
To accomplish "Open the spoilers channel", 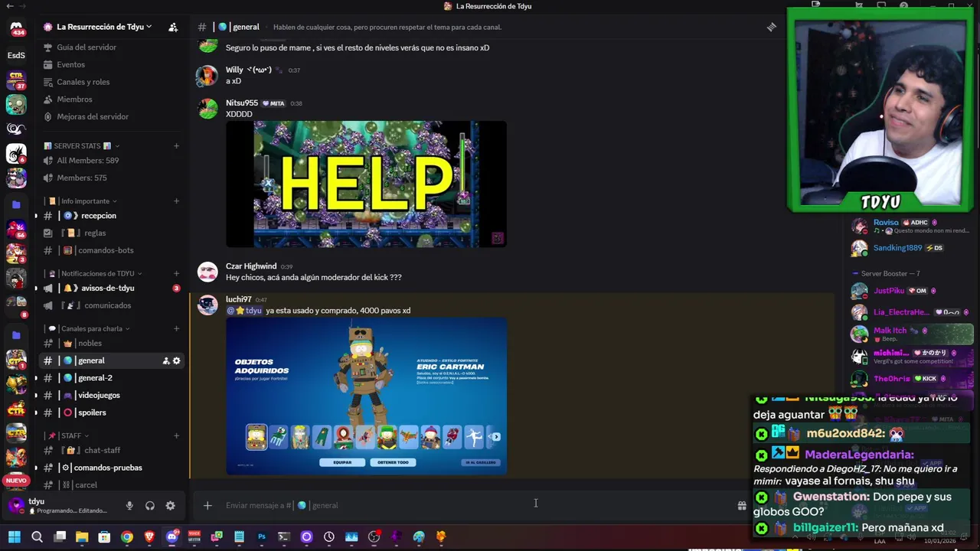I will (x=112, y=412).
